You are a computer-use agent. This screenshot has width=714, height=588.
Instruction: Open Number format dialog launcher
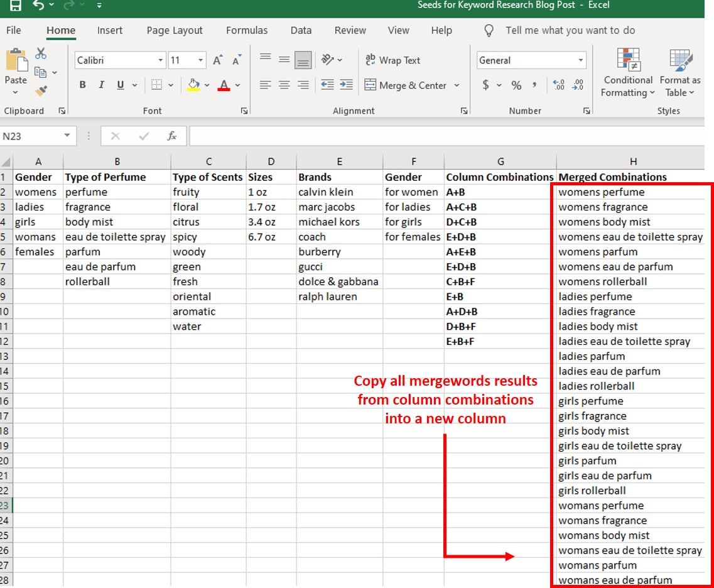587,111
